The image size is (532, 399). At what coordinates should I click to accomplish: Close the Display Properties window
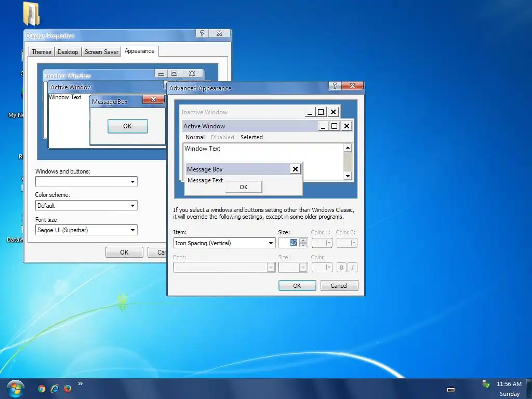click(x=219, y=33)
